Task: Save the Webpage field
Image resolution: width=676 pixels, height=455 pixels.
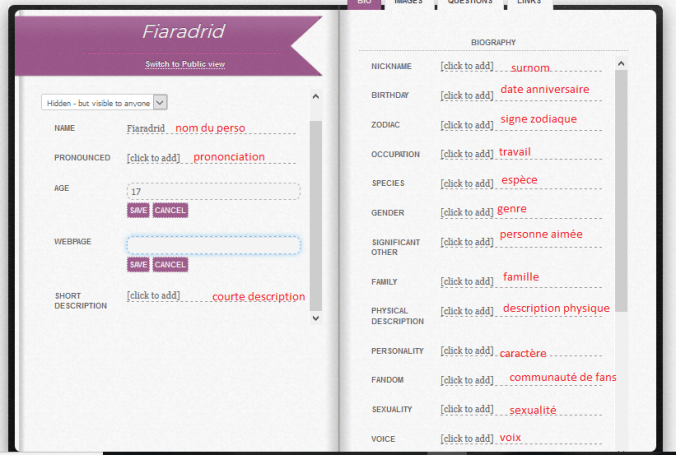Action: coord(138,264)
